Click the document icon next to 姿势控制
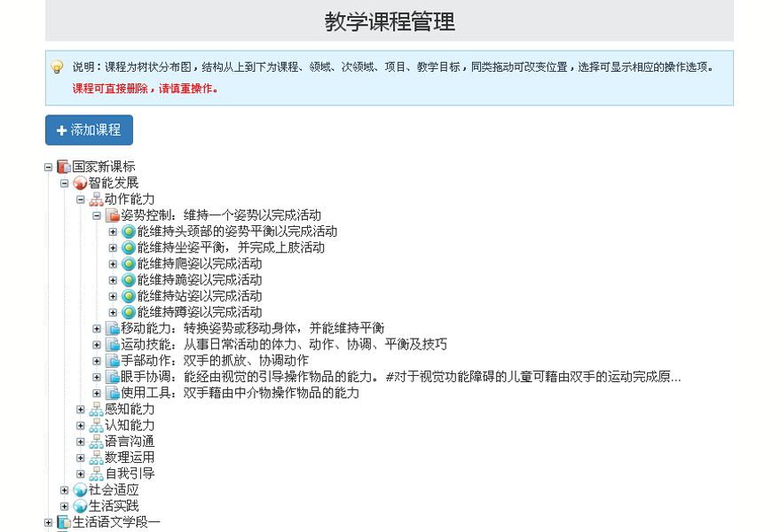Screen dimensions: 780x532 pyautogui.click(x=113, y=215)
